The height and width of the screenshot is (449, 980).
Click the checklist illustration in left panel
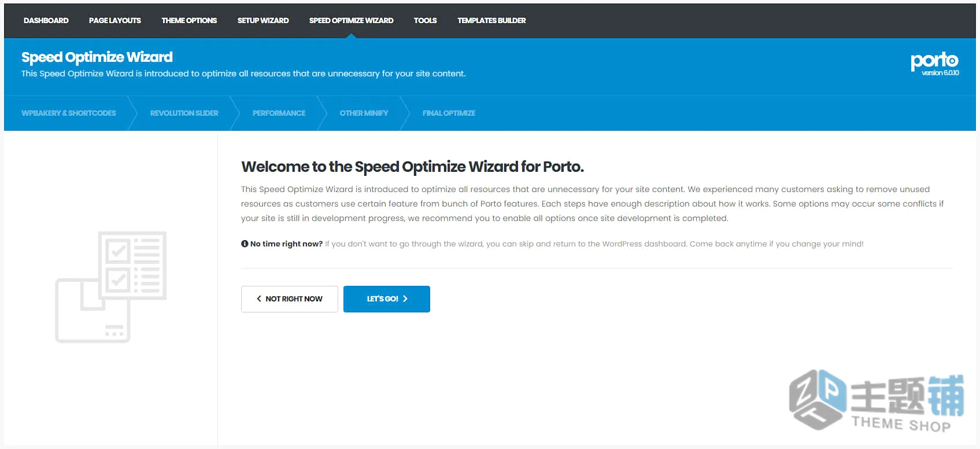pos(111,287)
